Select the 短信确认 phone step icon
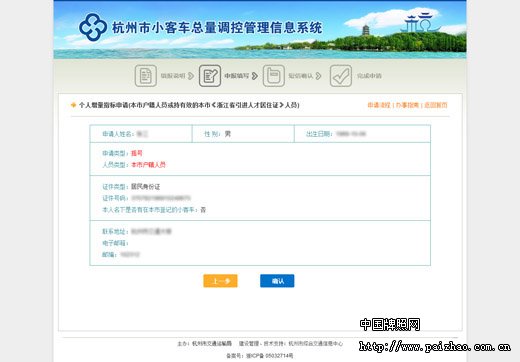 (274, 76)
